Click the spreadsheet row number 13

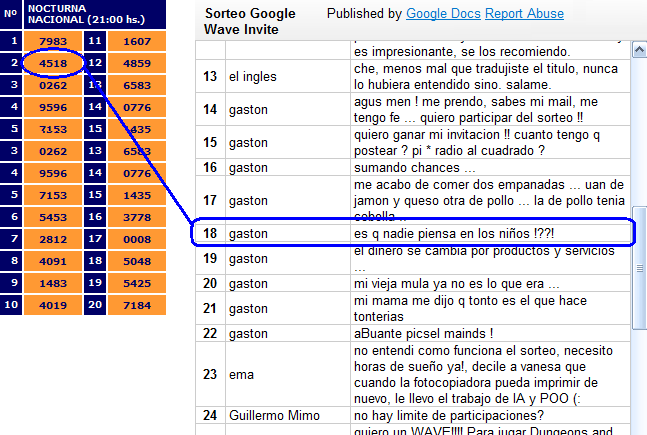210,76
